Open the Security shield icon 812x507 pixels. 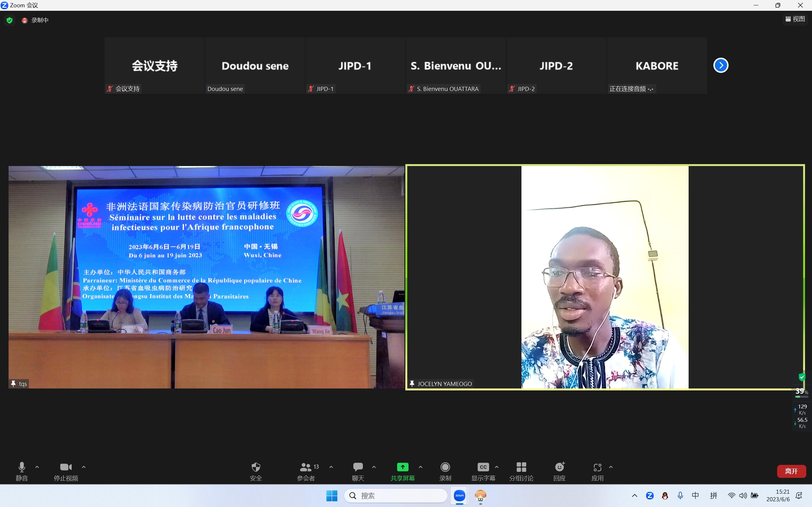256,467
